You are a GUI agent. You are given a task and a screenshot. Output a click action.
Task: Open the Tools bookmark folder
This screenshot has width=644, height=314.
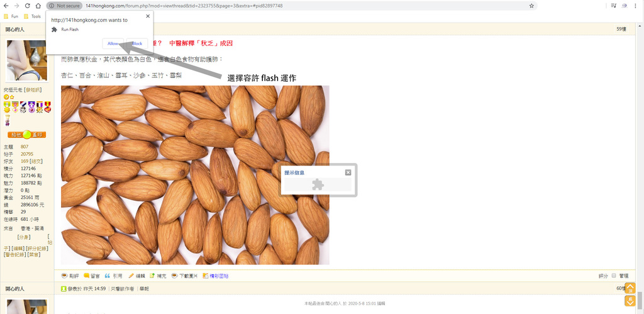33,16
